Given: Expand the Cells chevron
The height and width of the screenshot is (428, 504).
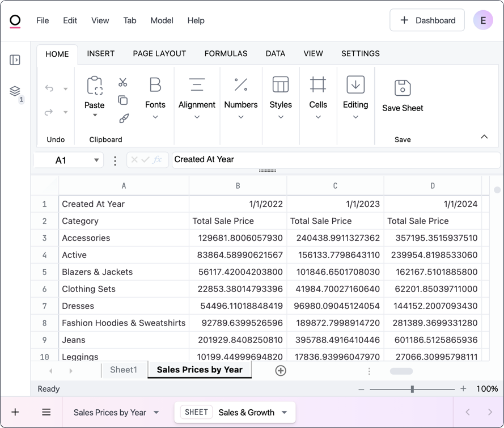Looking at the screenshot, I should point(318,117).
